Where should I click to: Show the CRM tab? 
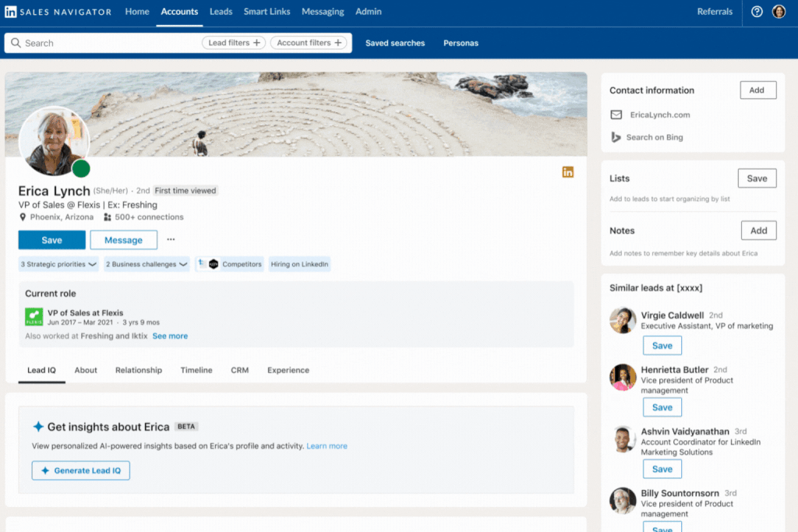(x=240, y=370)
